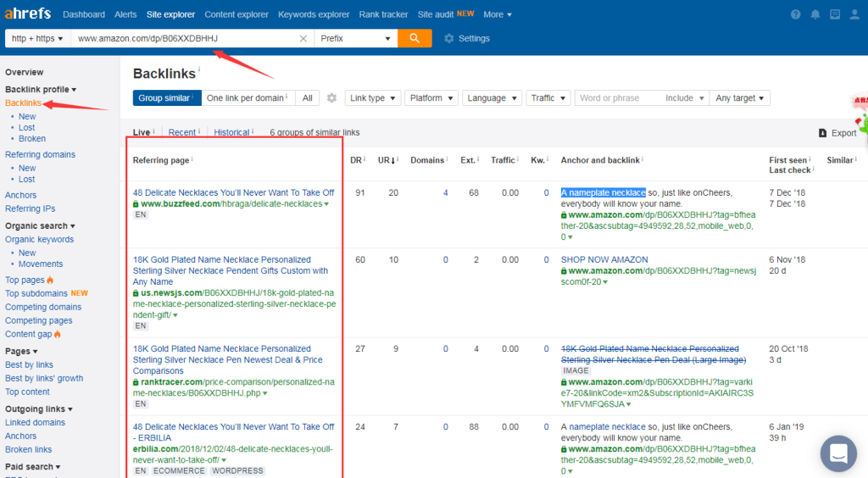The image size is (868, 478).
Task: Click the Settings gear icon
Action: [x=449, y=38]
